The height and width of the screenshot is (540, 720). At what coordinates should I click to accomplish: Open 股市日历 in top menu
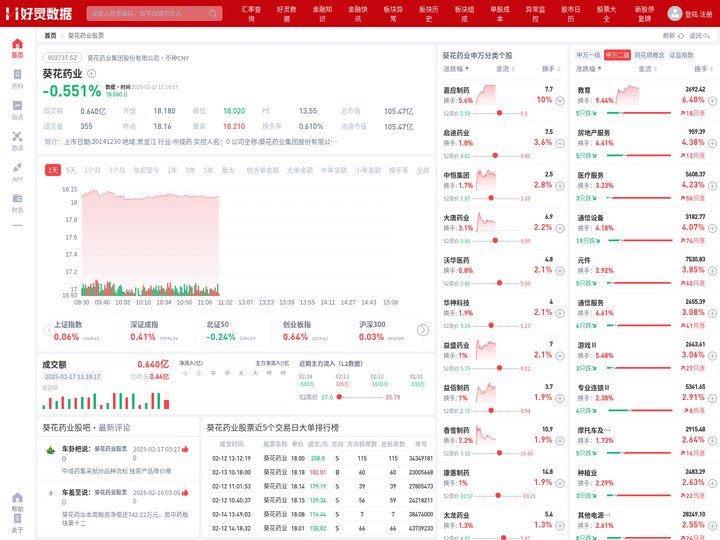(x=571, y=14)
